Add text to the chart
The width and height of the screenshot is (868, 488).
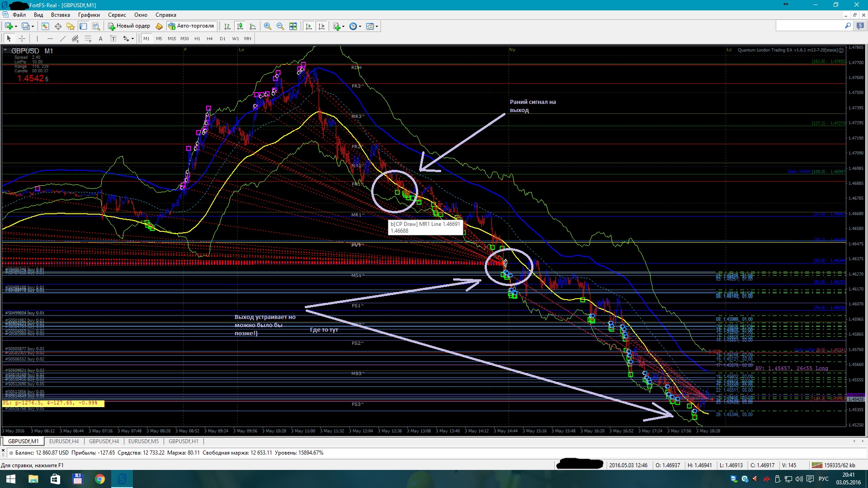(100, 39)
